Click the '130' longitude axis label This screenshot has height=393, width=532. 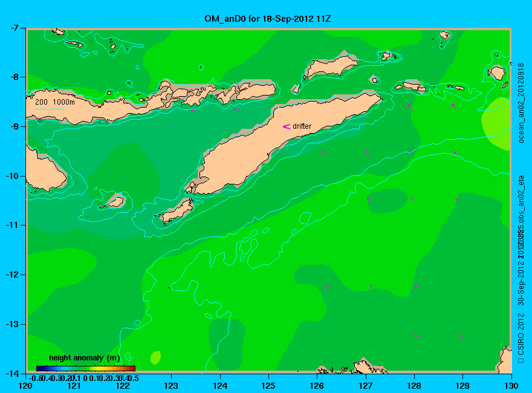coord(511,386)
